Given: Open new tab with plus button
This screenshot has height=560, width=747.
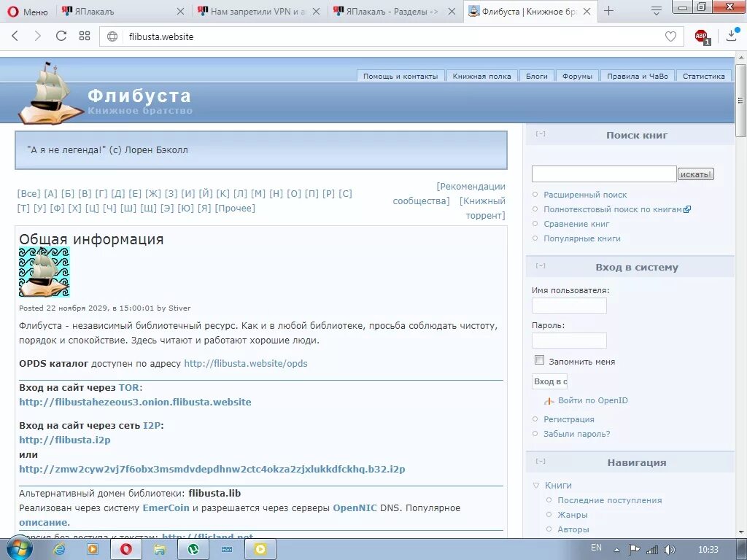Looking at the screenshot, I should (x=609, y=11).
